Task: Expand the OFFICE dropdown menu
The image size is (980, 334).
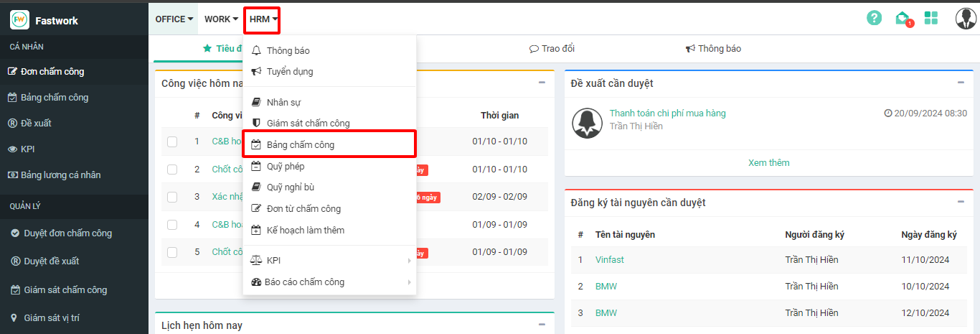Action: point(174,19)
